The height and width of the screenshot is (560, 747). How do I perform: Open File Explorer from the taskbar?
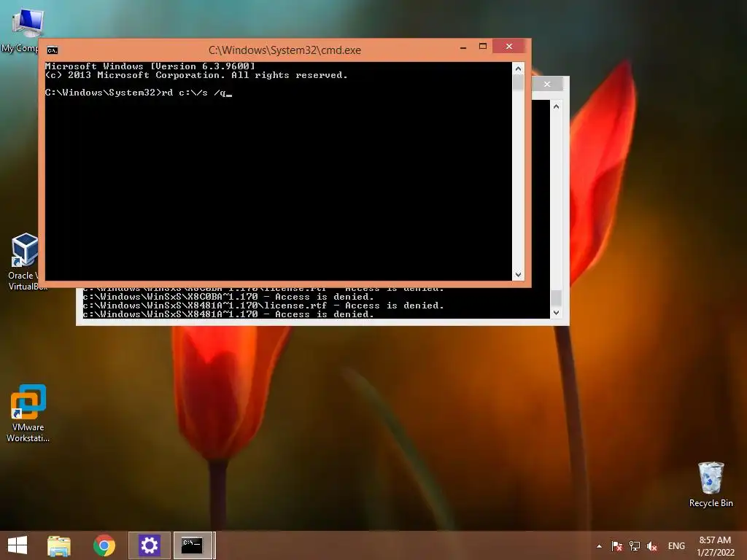click(59, 545)
